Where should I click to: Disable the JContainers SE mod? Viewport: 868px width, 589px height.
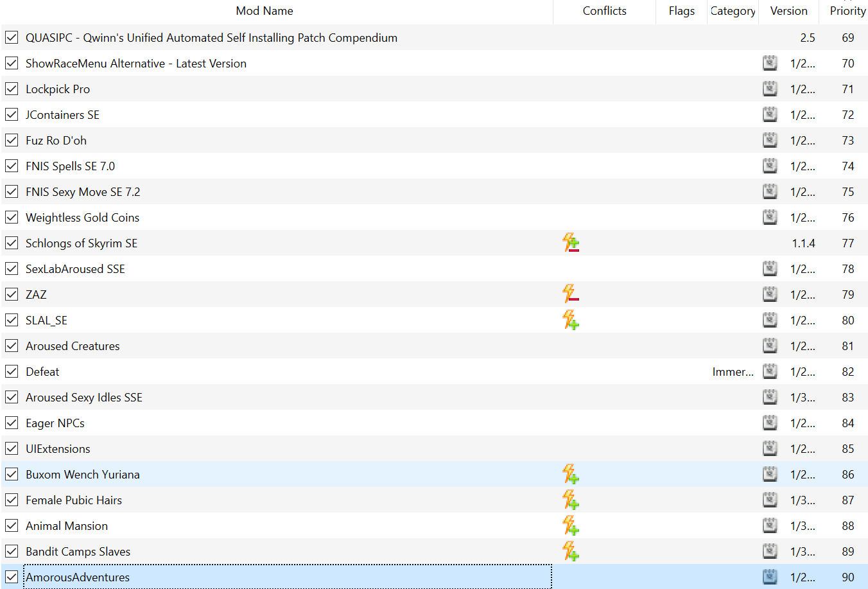pyautogui.click(x=12, y=114)
